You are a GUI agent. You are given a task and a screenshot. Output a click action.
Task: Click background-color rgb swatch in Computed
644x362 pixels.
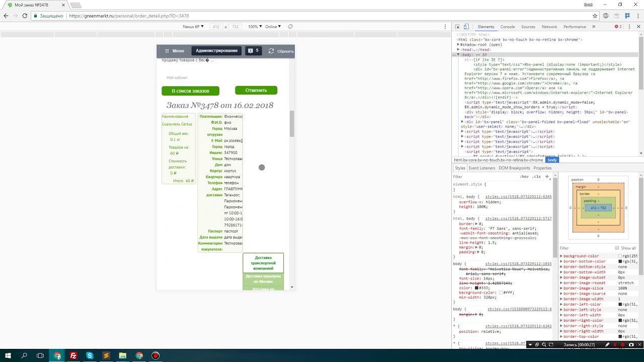620,256
